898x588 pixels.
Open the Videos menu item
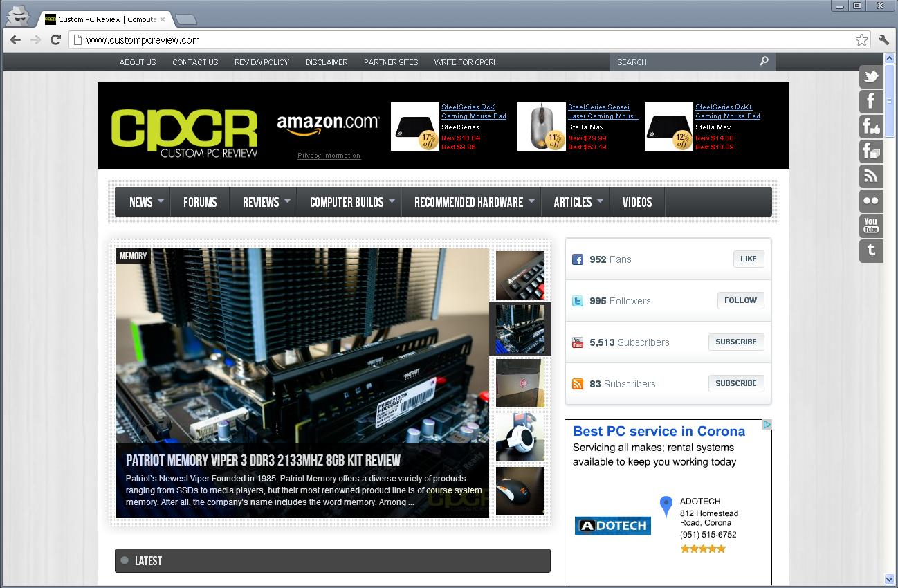(637, 202)
